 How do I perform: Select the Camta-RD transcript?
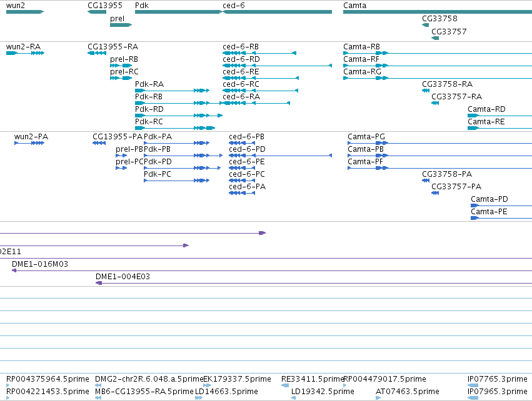pos(499,116)
